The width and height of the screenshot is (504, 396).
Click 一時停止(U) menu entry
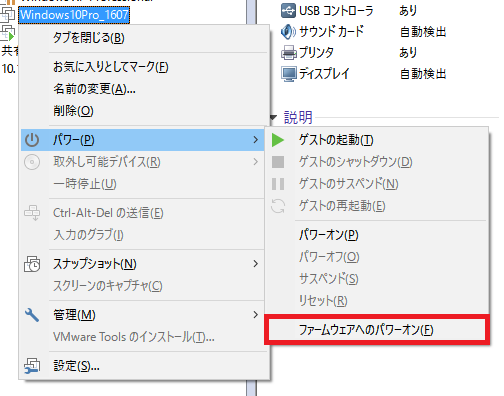coord(85,184)
